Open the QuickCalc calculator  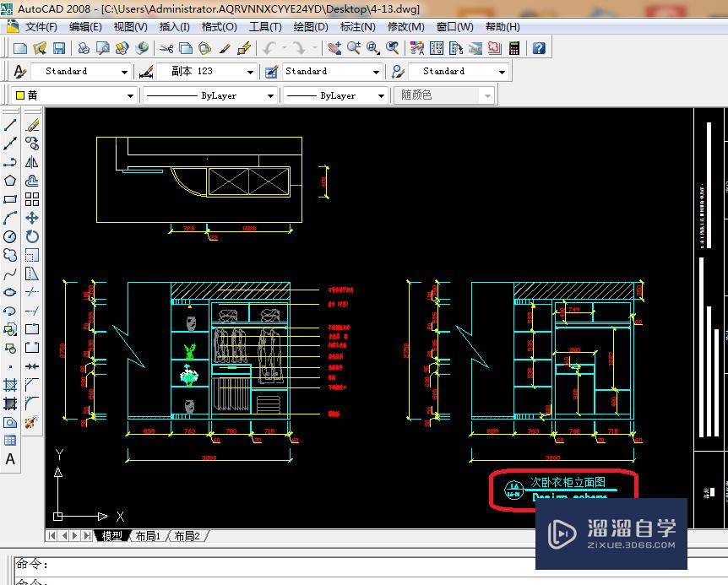click(x=514, y=48)
